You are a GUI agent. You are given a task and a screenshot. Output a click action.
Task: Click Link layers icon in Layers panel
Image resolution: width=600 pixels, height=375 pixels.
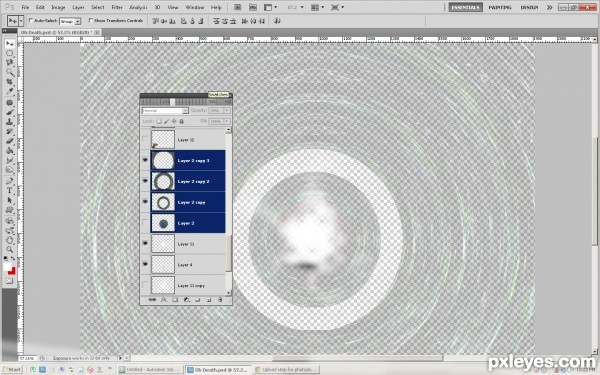pyautogui.click(x=152, y=300)
